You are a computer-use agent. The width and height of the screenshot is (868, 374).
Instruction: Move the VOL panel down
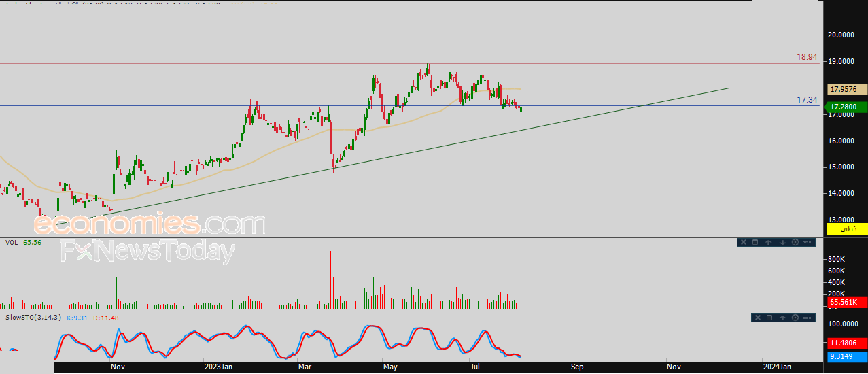coord(782,242)
